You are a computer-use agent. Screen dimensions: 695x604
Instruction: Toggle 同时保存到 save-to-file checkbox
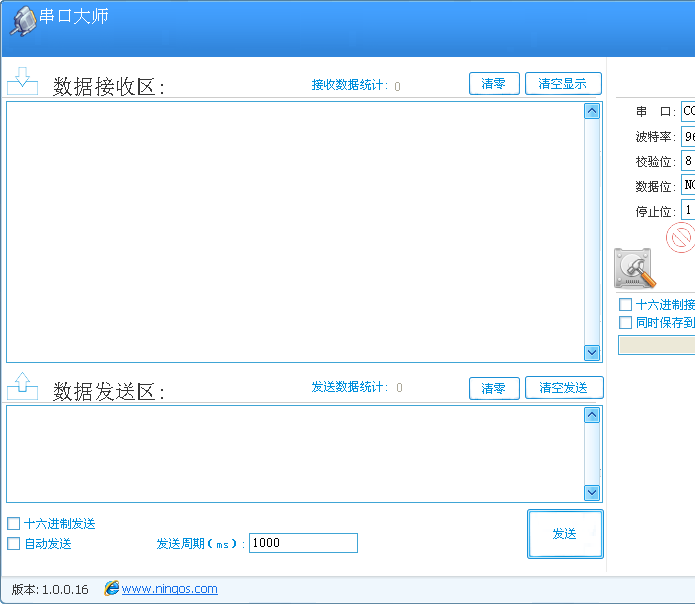point(625,323)
